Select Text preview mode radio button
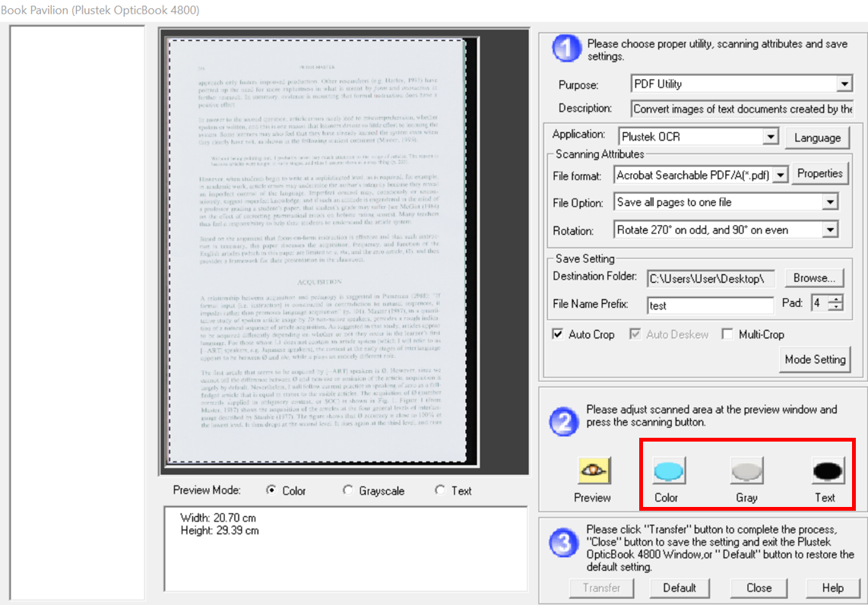 tap(439, 491)
